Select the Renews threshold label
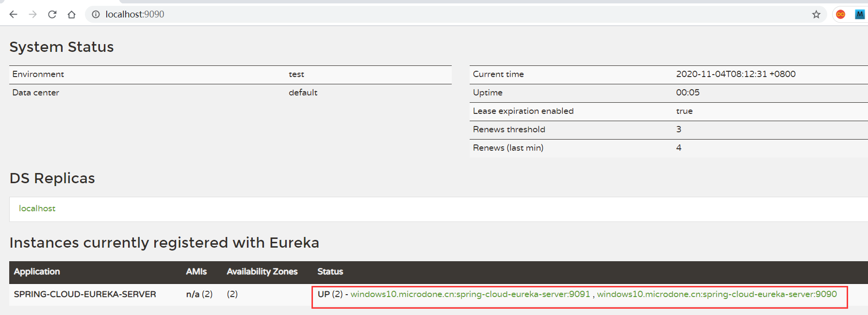The height and width of the screenshot is (315, 868). click(x=509, y=129)
